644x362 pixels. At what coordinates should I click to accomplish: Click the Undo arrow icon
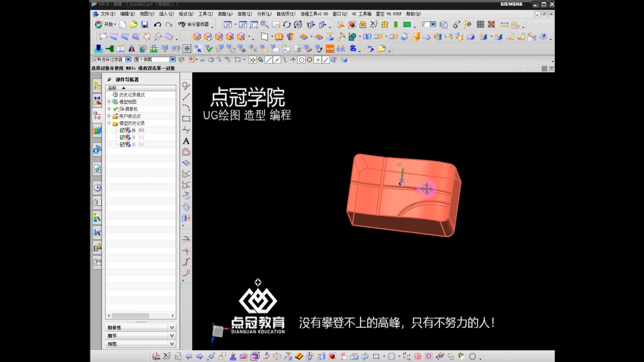coord(157,24)
